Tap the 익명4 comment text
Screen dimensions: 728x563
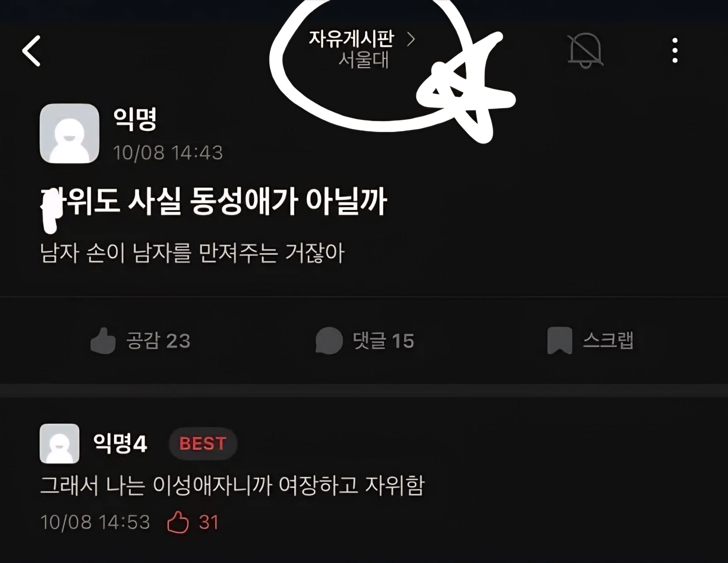pyautogui.click(x=232, y=485)
